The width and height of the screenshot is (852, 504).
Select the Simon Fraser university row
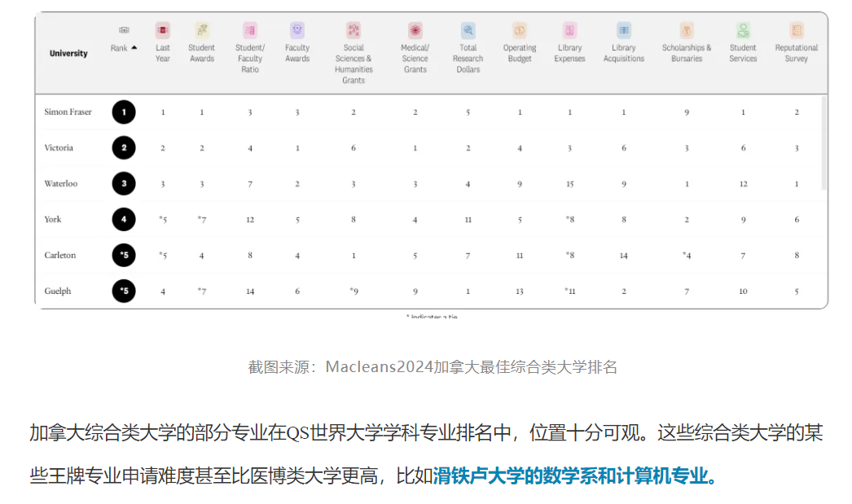tap(68, 112)
